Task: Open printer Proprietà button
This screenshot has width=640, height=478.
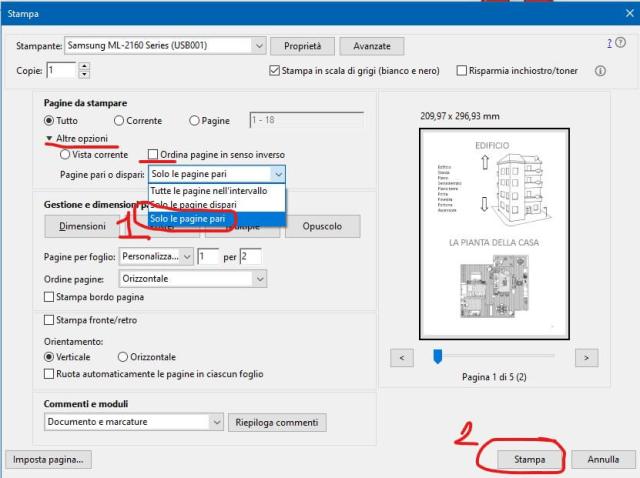Action: tap(302, 46)
